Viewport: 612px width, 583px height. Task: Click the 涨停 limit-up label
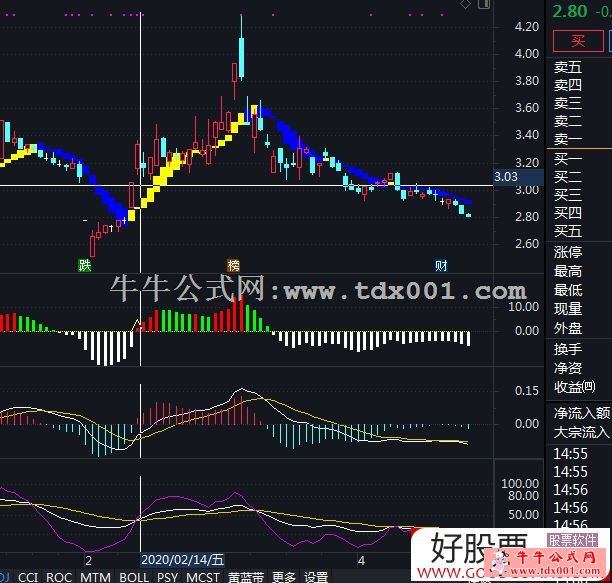(568, 252)
